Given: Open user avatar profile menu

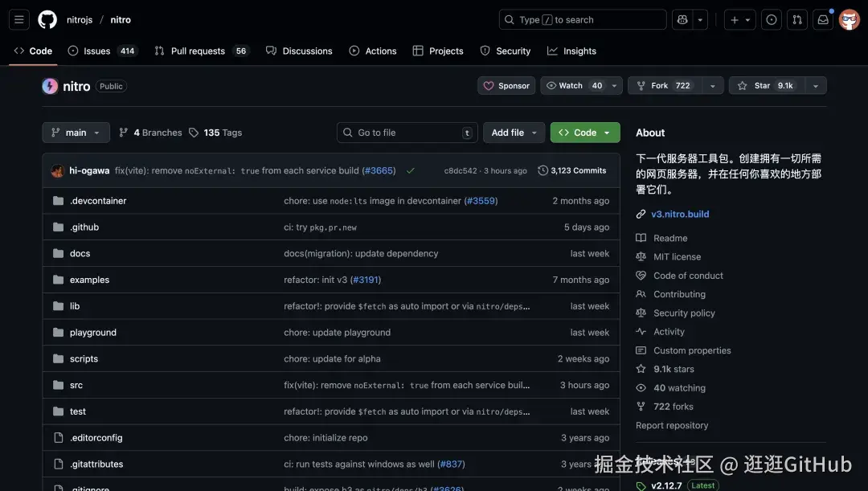Looking at the screenshot, I should click(850, 20).
